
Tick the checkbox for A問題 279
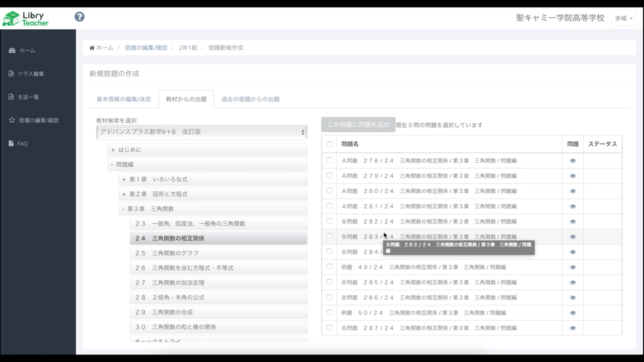pyautogui.click(x=329, y=175)
